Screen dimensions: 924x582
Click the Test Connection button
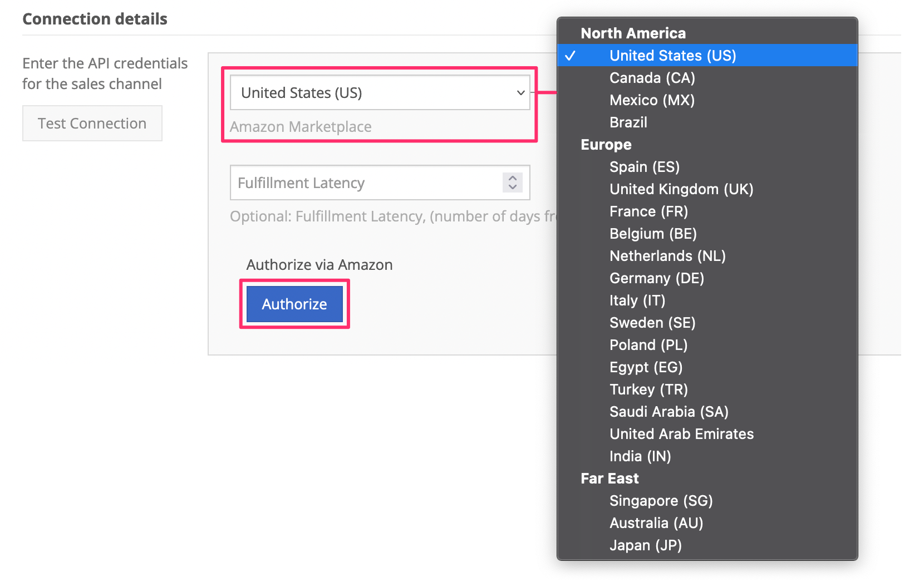[x=92, y=123]
